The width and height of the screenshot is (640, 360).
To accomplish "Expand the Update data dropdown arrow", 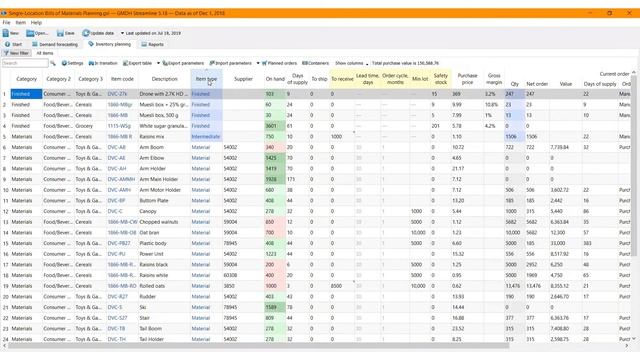I will 122,33.
